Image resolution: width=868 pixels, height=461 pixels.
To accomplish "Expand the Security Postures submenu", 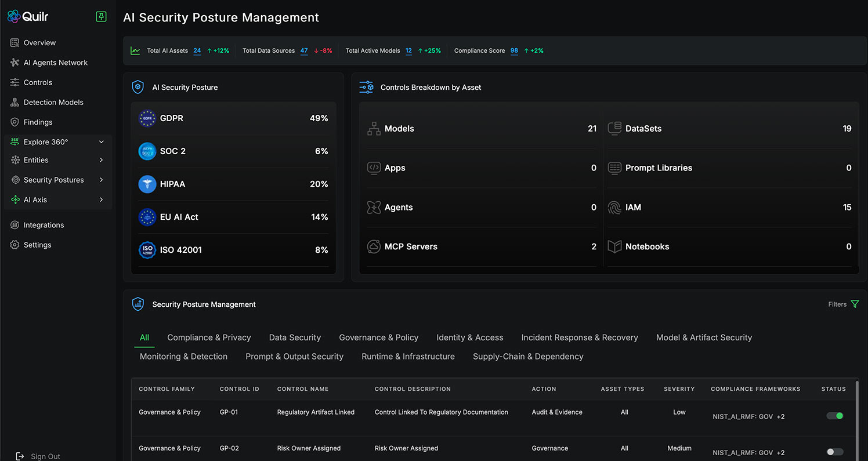I will (x=102, y=180).
